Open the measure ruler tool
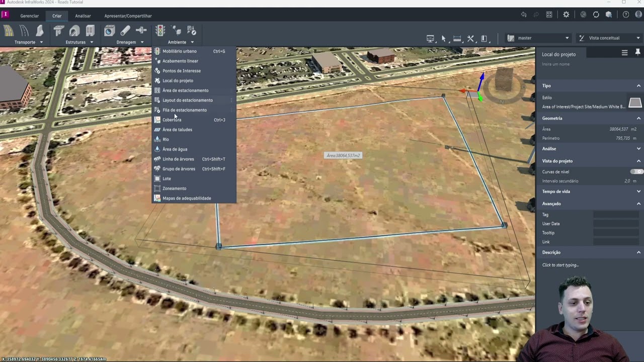The height and width of the screenshot is (362, 644). pyautogui.click(x=457, y=38)
